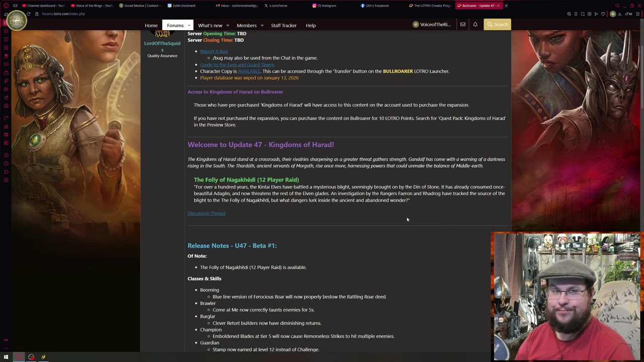Open the Discussion Thread link
Image resolution: width=644 pixels, height=362 pixels.
[206, 213]
